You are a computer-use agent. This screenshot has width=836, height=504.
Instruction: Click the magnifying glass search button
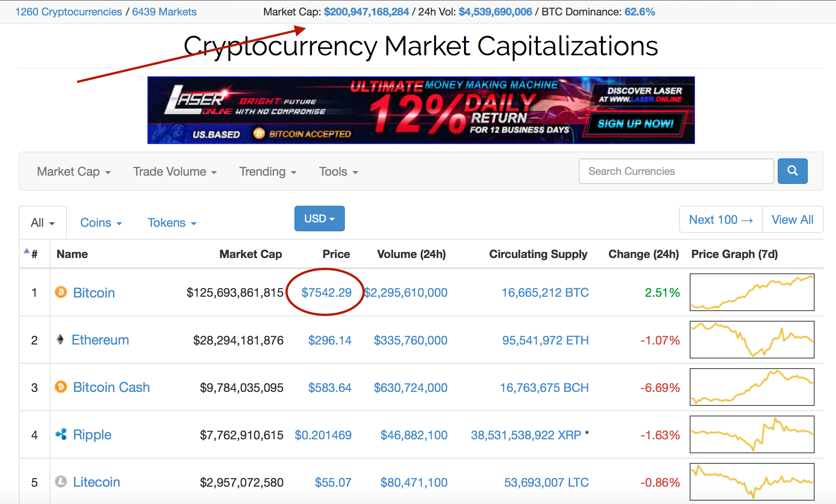[792, 171]
